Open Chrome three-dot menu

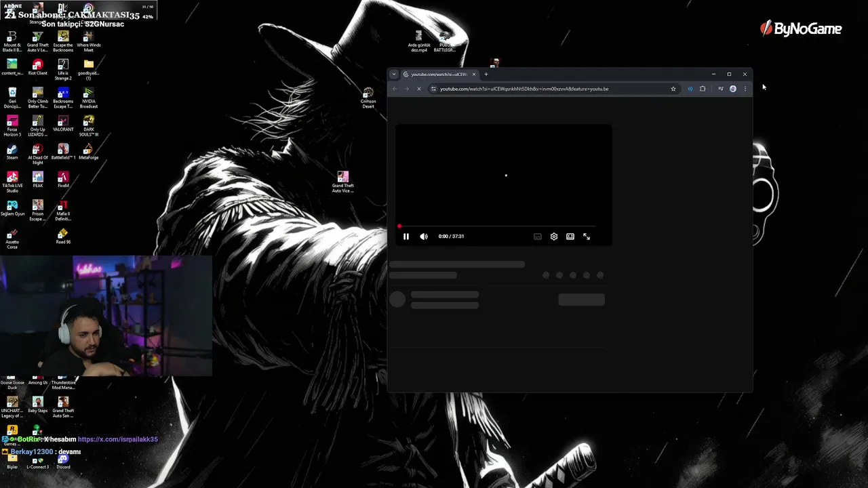point(745,89)
